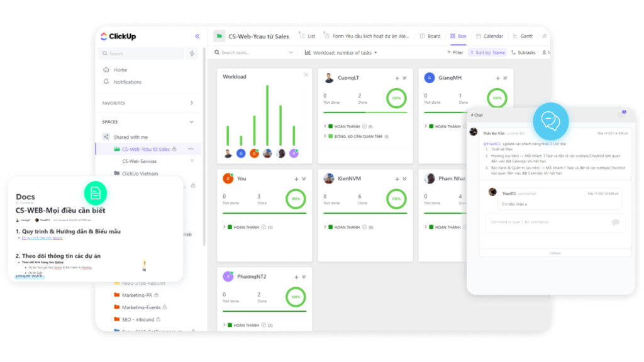Open the Marketing-Events folder

tap(141, 307)
